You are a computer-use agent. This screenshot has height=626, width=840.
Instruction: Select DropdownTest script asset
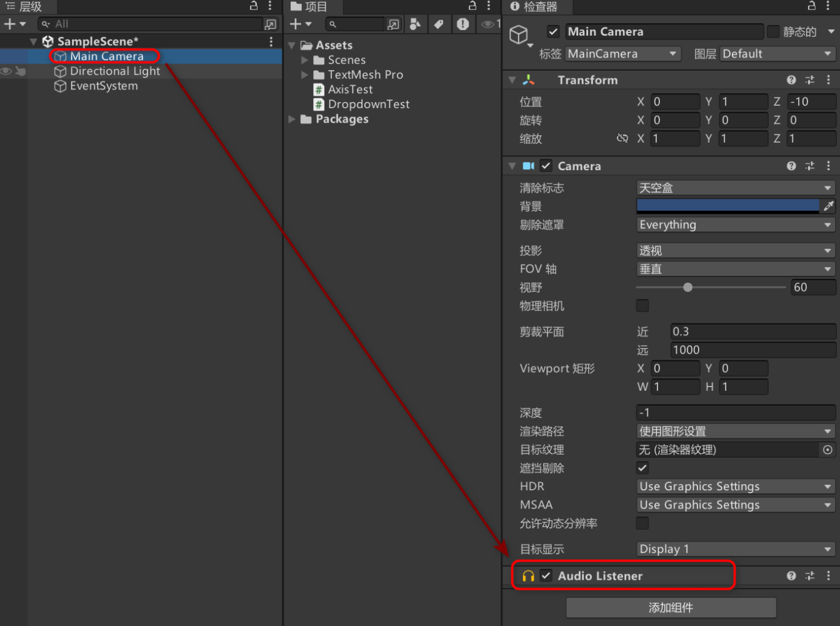point(369,104)
